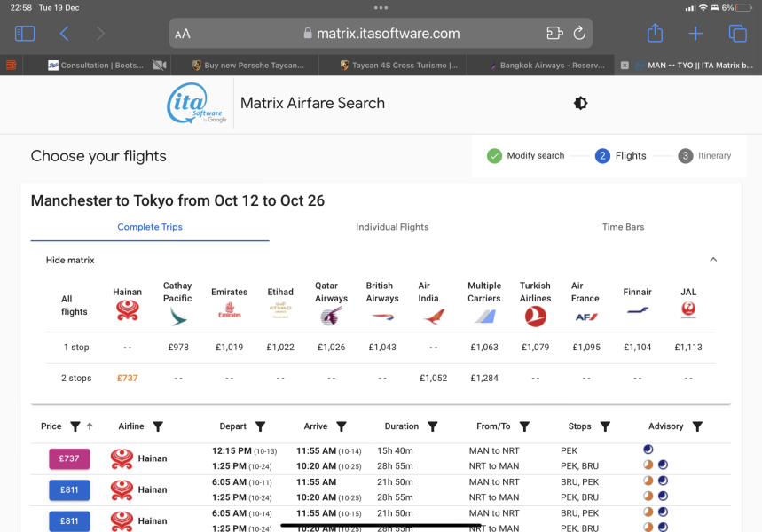Click the £1,052 Air India cell

pyautogui.click(x=434, y=378)
